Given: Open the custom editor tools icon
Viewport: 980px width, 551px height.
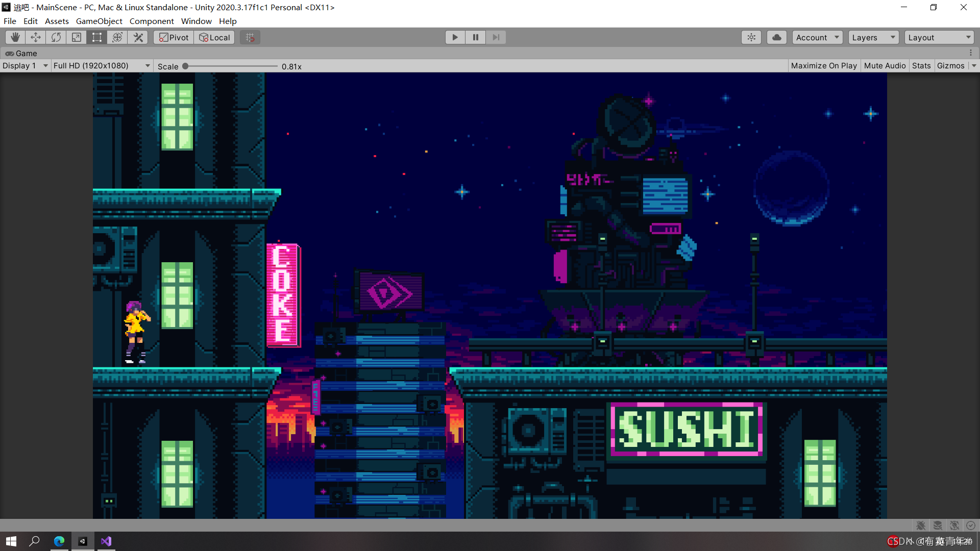Looking at the screenshot, I should 138,37.
